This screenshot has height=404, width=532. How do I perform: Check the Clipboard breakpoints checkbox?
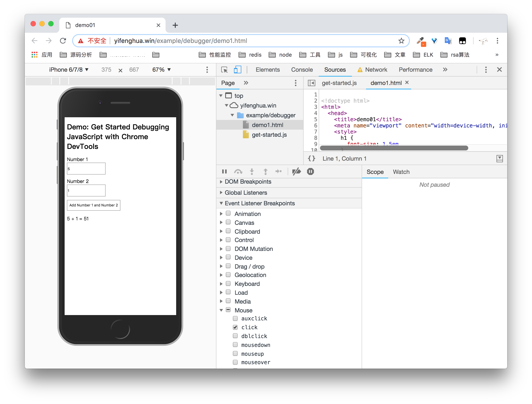pos(228,231)
